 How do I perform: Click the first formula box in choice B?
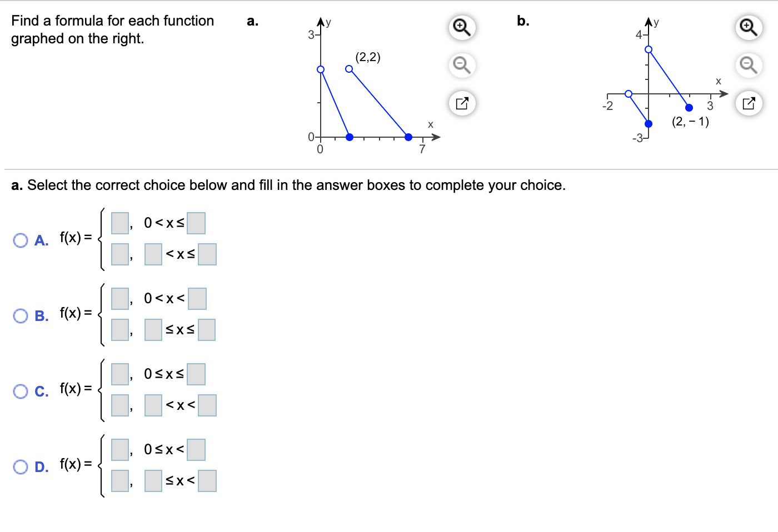(x=119, y=298)
